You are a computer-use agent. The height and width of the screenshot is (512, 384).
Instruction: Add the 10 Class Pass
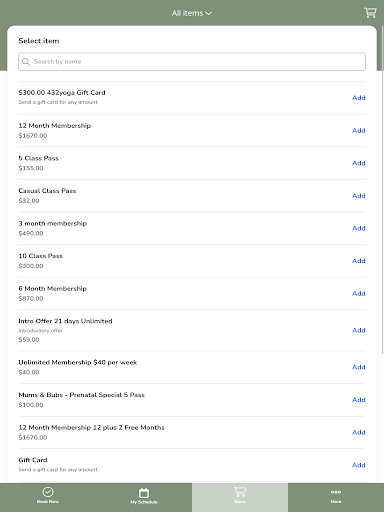359,261
